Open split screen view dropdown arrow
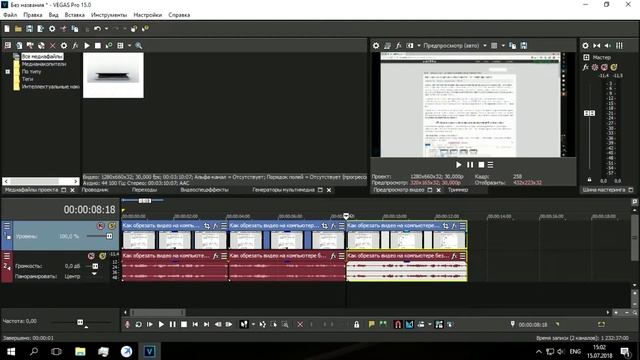640x360 pixels. point(419,46)
